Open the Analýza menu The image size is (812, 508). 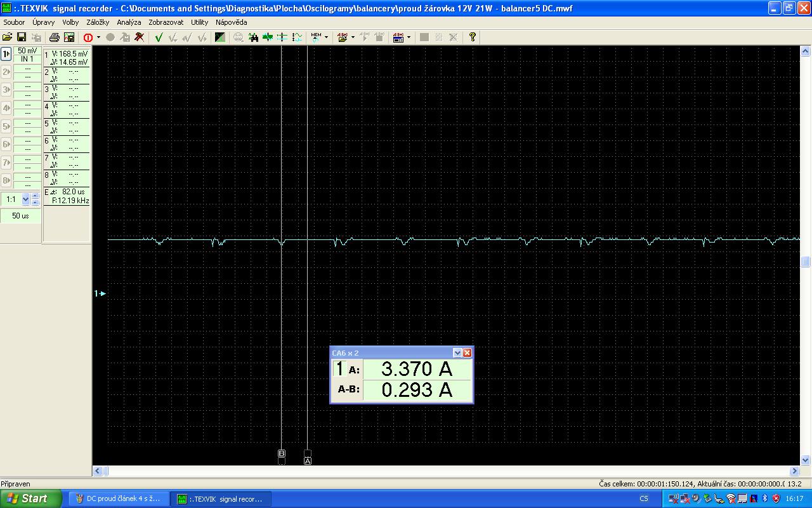tap(129, 22)
